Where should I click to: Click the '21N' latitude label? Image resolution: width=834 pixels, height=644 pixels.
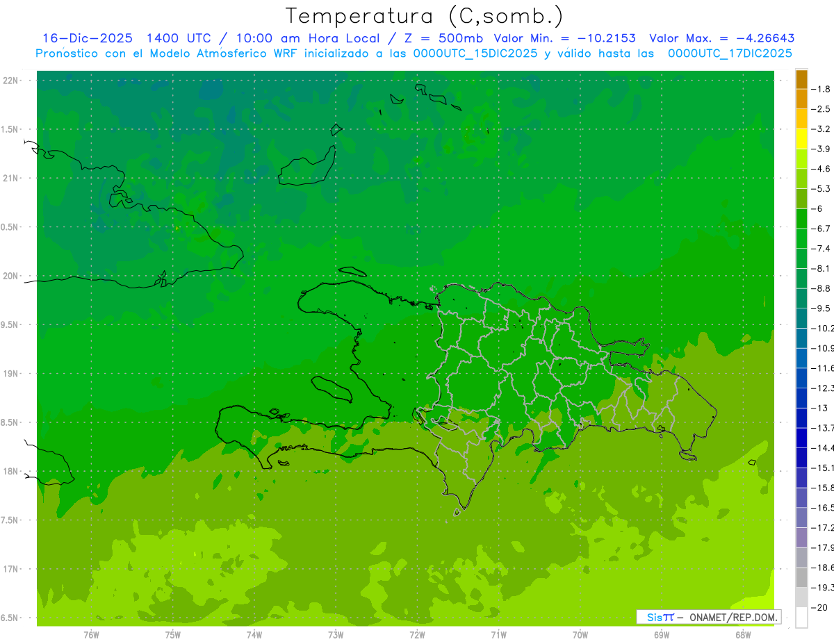[12, 178]
